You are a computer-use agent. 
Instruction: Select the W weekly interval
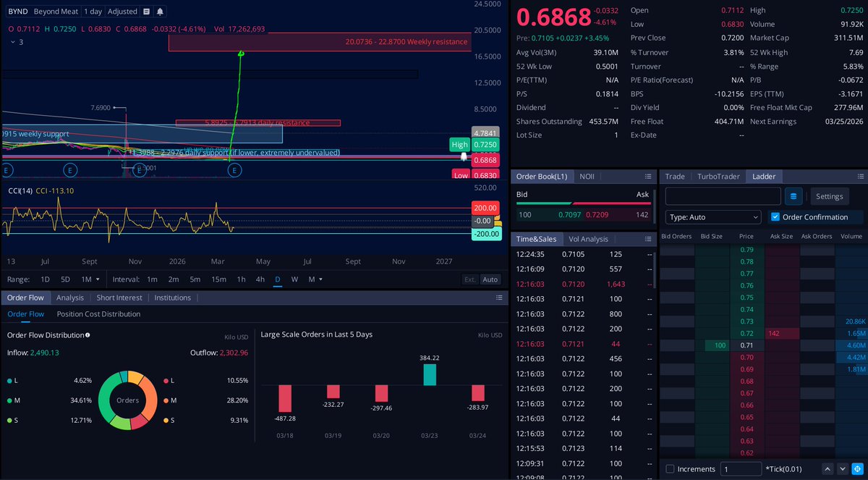pos(294,279)
